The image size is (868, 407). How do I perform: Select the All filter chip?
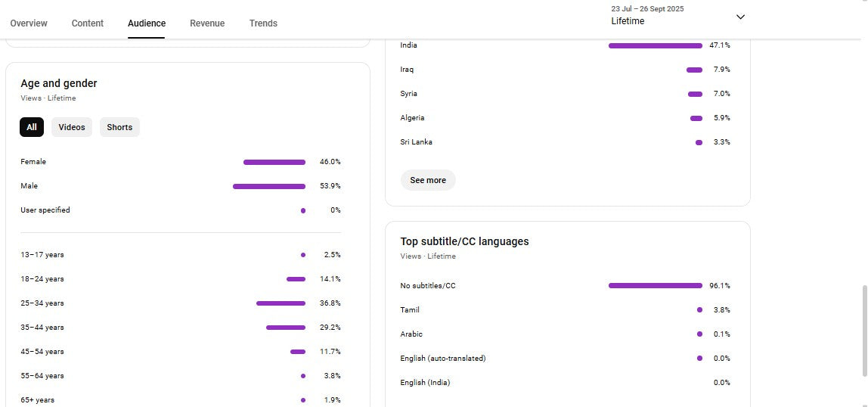click(x=32, y=127)
